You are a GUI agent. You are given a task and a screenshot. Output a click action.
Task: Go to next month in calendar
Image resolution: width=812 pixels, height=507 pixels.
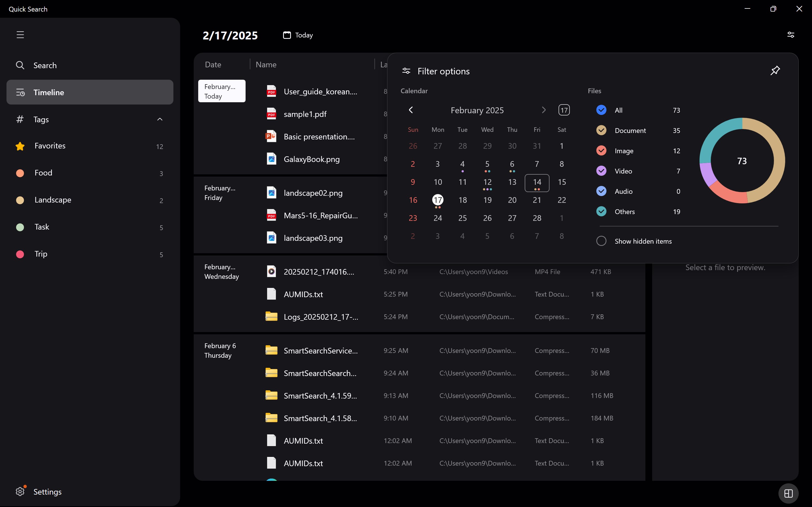[x=544, y=110]
